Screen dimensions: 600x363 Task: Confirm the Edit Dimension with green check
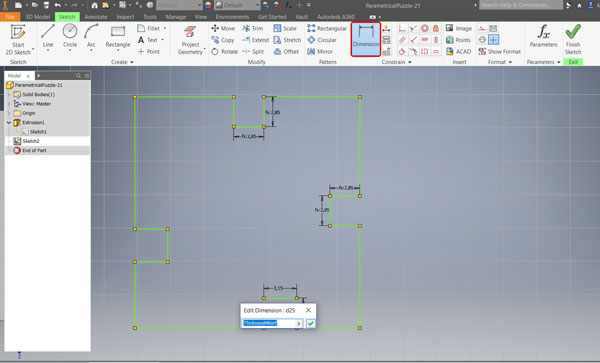(311, 324)
